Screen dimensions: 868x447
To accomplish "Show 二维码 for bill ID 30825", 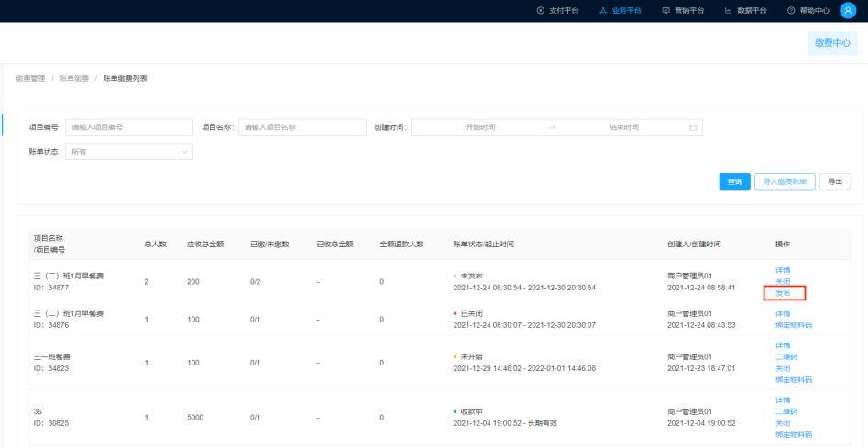I will coord(786,411).
